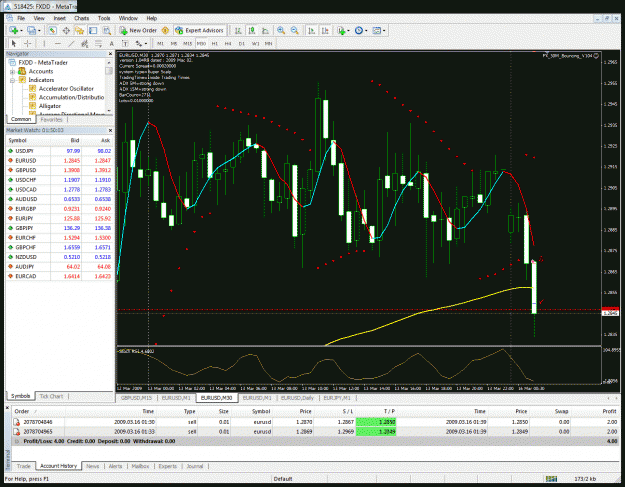
Task: Zoom out on the chart
Action: pos(295,30)
